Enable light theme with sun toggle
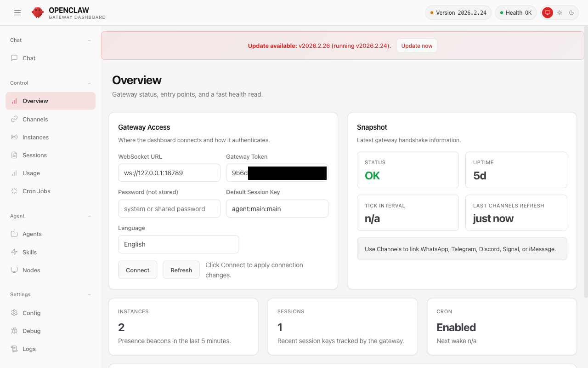Screen dimensions: 588x368 tap(560, 13)
